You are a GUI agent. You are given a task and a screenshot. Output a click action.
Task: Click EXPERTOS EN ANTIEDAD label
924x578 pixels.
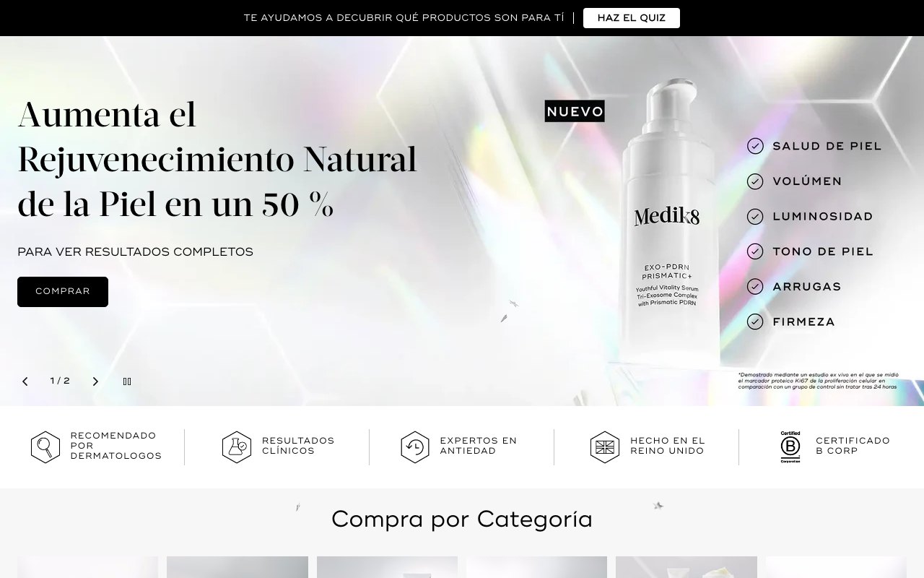pos(478,446)
